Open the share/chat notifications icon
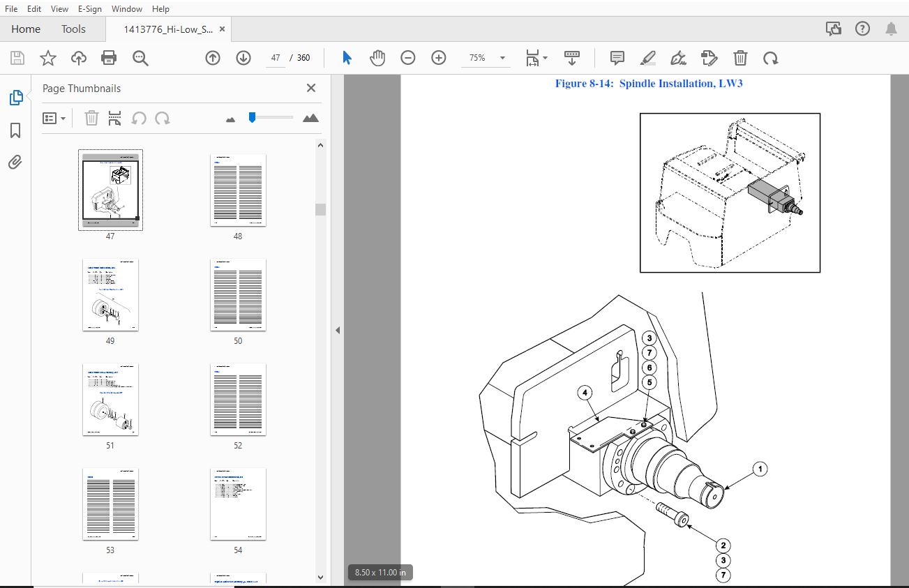 [833, 29]
